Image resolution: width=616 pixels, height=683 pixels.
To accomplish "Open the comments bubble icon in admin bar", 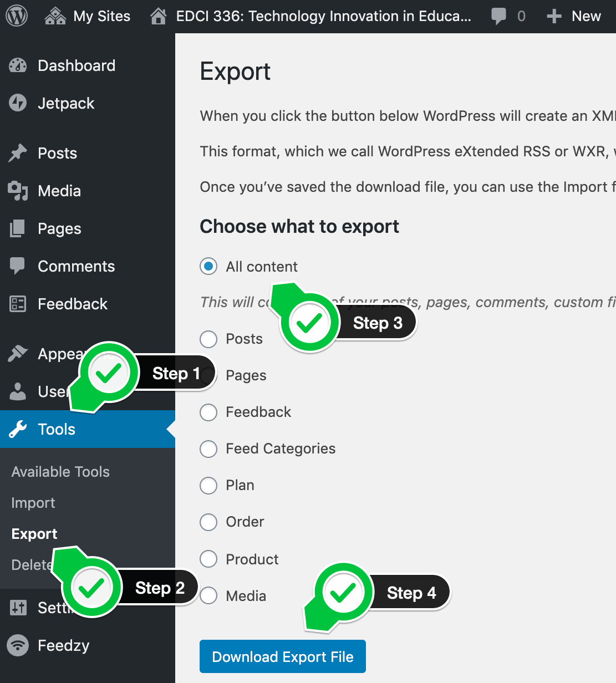I will coord(498,16).
